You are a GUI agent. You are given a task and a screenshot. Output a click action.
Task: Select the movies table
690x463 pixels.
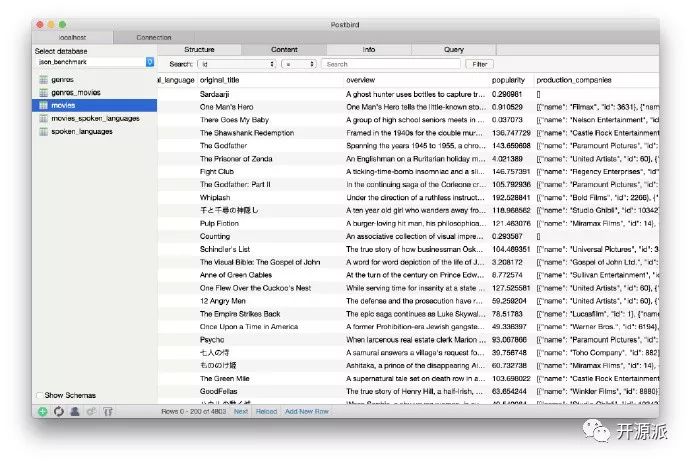pos(95,106)
